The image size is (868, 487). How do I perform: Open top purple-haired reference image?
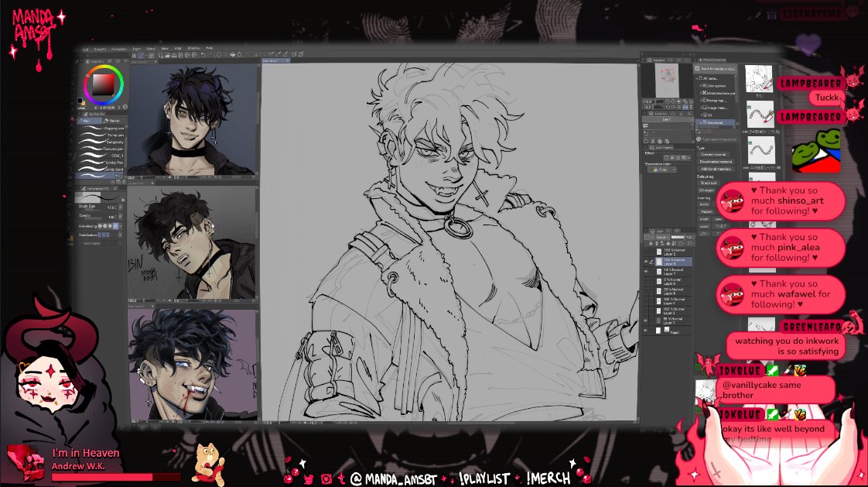click(192, 120)
